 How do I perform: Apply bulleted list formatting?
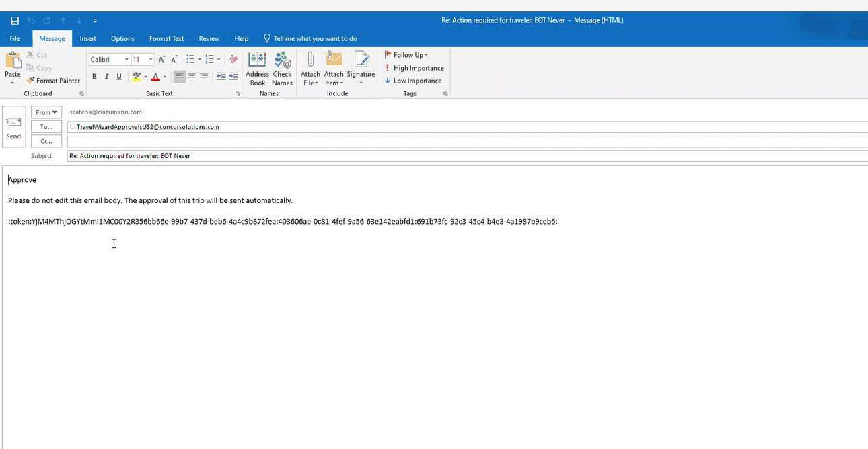point(190,59)
